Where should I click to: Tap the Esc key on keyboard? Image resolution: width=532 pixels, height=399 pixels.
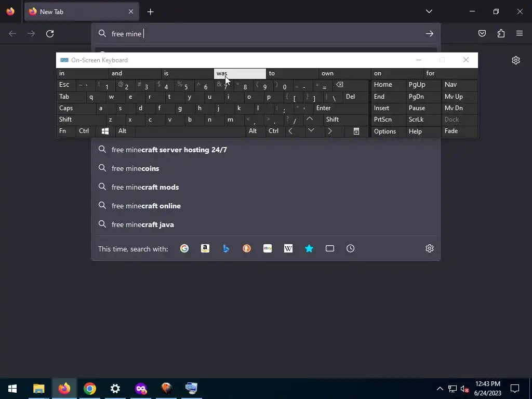coord(66,85)
